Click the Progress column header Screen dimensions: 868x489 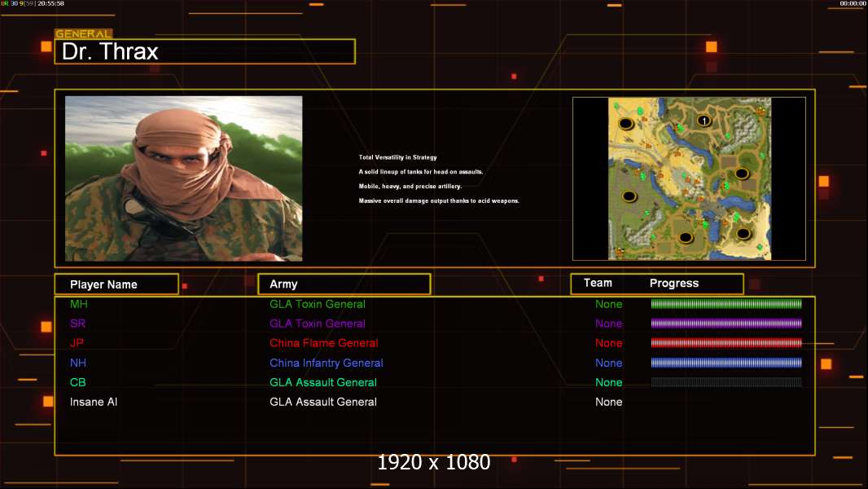pyautogui.click(x=673, y=283)
